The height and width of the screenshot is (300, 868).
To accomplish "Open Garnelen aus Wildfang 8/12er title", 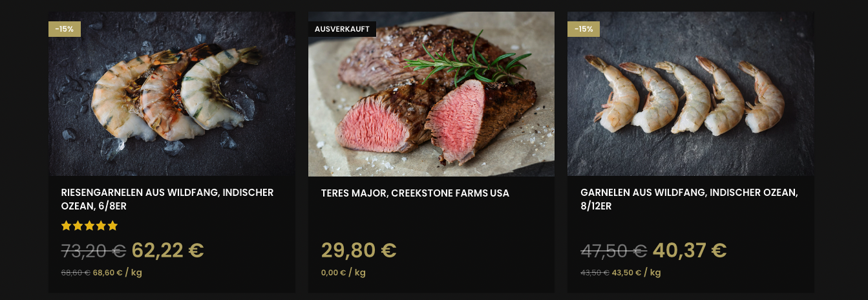I will coord(689,199).
